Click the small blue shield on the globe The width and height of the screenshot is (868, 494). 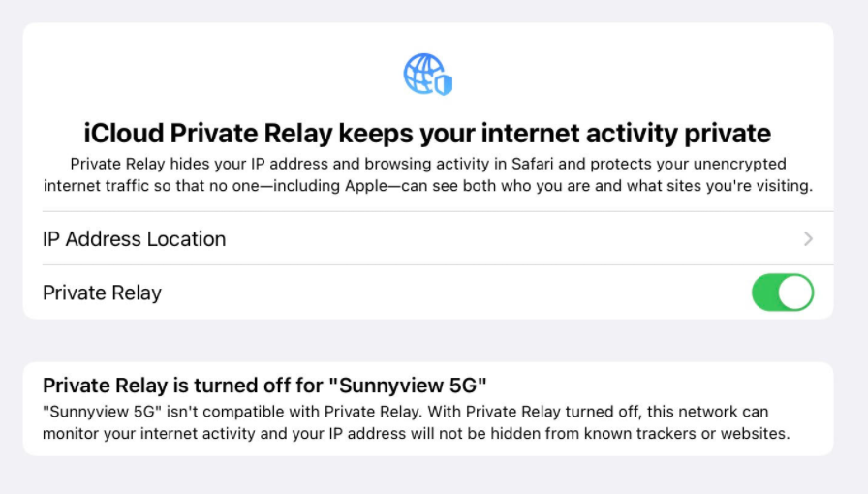click(444, 84)
